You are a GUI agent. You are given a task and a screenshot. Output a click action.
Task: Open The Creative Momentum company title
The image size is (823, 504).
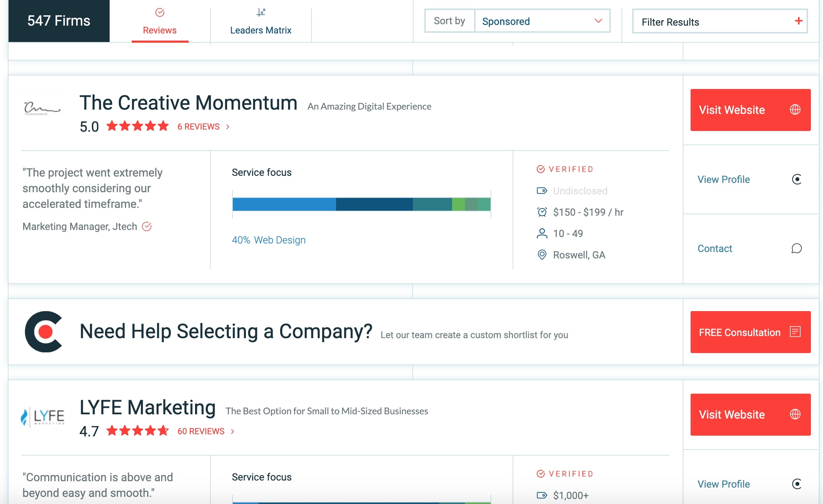[x=188, y=103]
